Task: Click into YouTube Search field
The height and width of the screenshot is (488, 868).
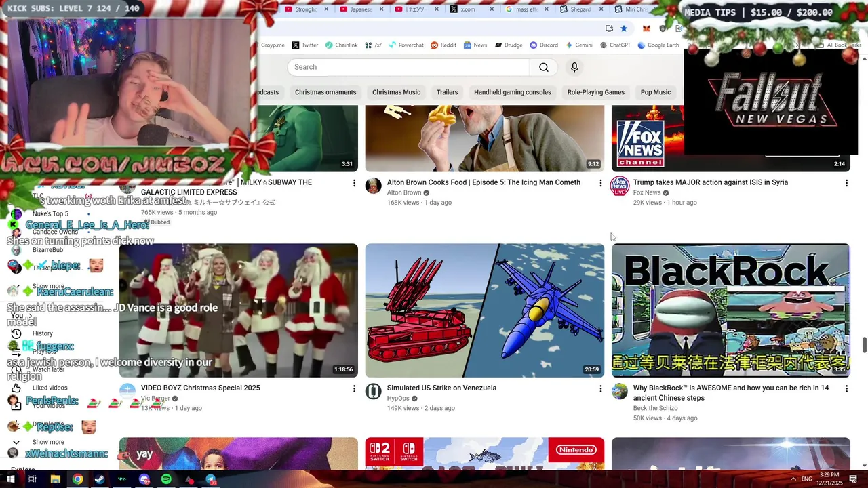Action: click(x=408, y=67)
